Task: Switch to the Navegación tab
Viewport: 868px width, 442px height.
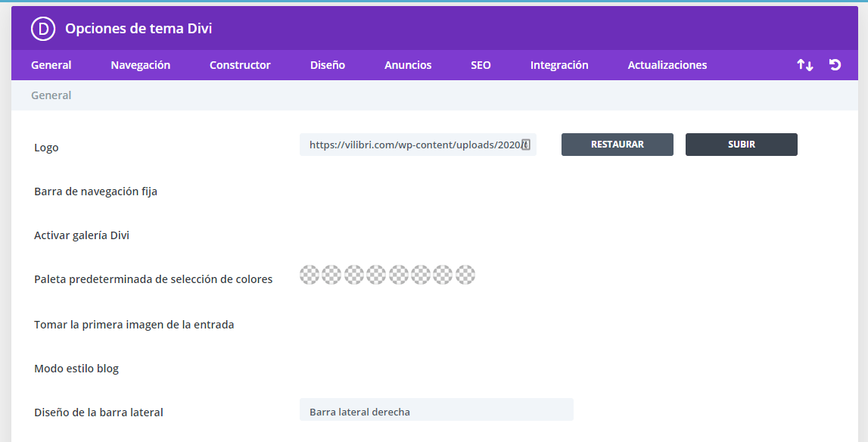Action: [141, 65]
